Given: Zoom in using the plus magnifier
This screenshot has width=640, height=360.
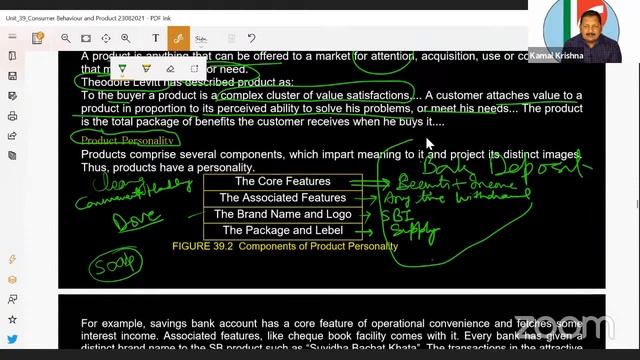Looking at the screenshot, I should coord(126,38).
